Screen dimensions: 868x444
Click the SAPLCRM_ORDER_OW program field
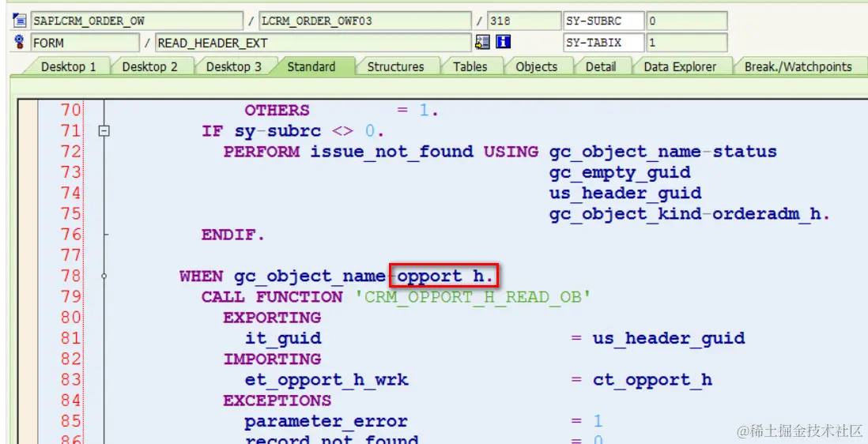coord(138,21)
